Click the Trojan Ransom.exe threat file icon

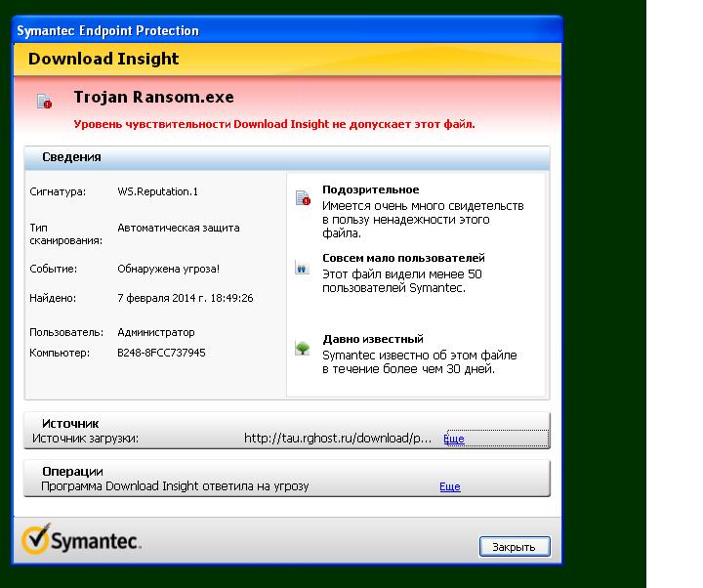(44, 101)
